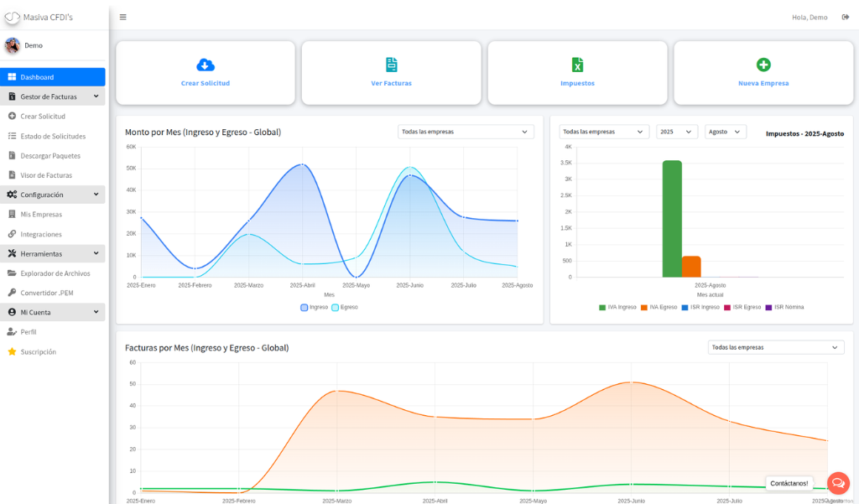The image size is (859, 504).
Task: Select Dashboard in the sidebar
Action: coord(53,77)
